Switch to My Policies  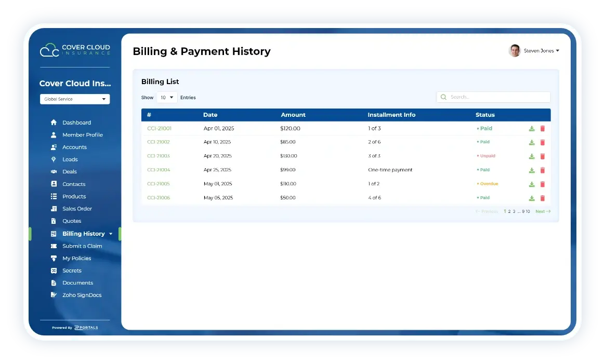click(76, 258)
